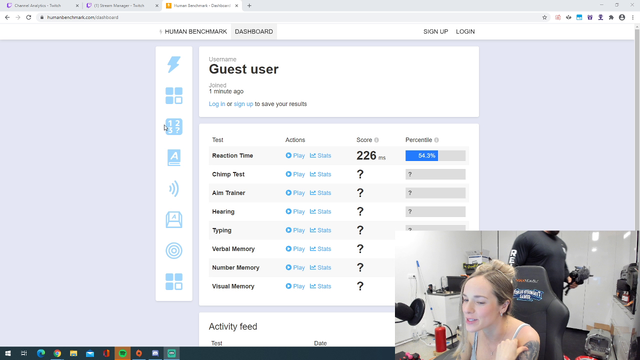The width and height of the screenshot is (640, 360).
Task: Open the Typing test keyboard key icon
Action: (x=174, y=220)
